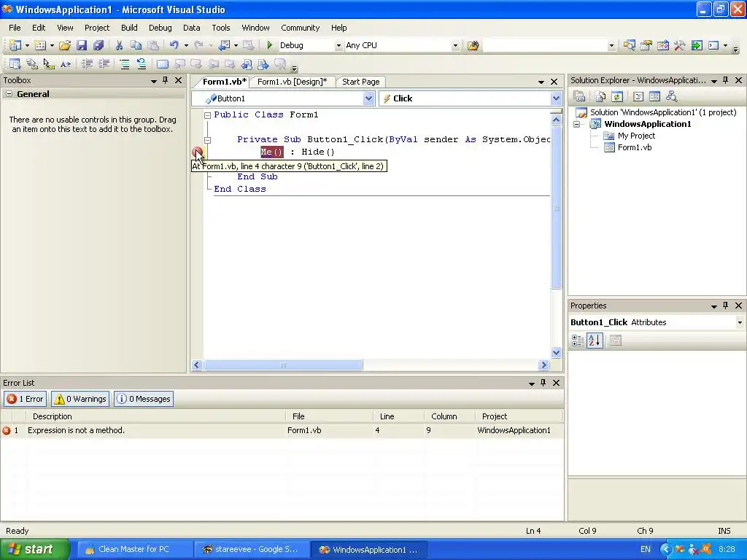
Task: Click the Categorized view icon in Properties
Action: 578,341
